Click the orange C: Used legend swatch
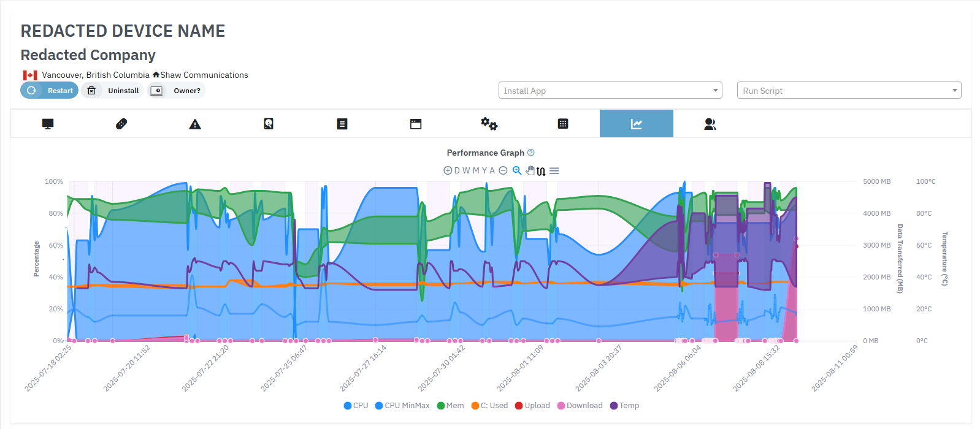The width and height of the screenshot is (980, 429). pyautogui.click(x=475, y=406)
